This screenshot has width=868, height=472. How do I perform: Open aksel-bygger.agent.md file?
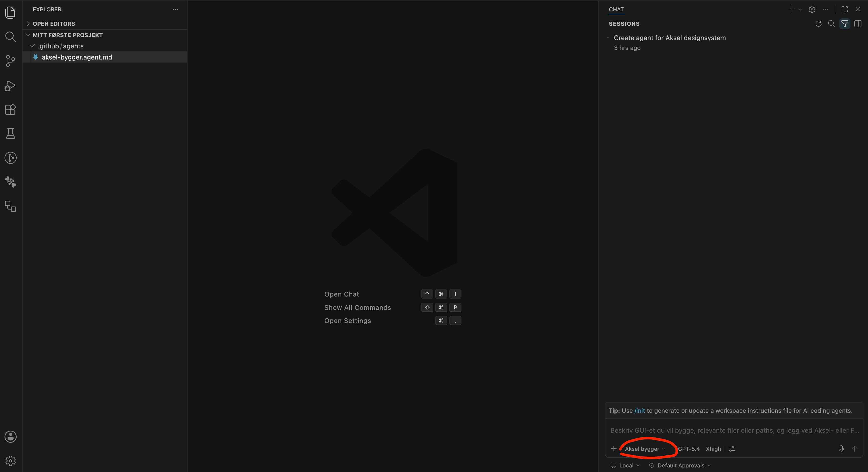[x=105, y=57]
